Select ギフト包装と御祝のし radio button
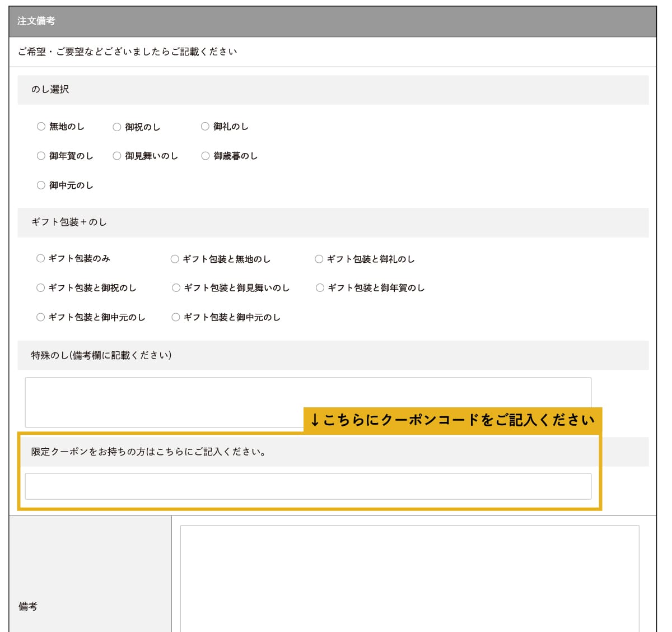 [x=40, y=288]
